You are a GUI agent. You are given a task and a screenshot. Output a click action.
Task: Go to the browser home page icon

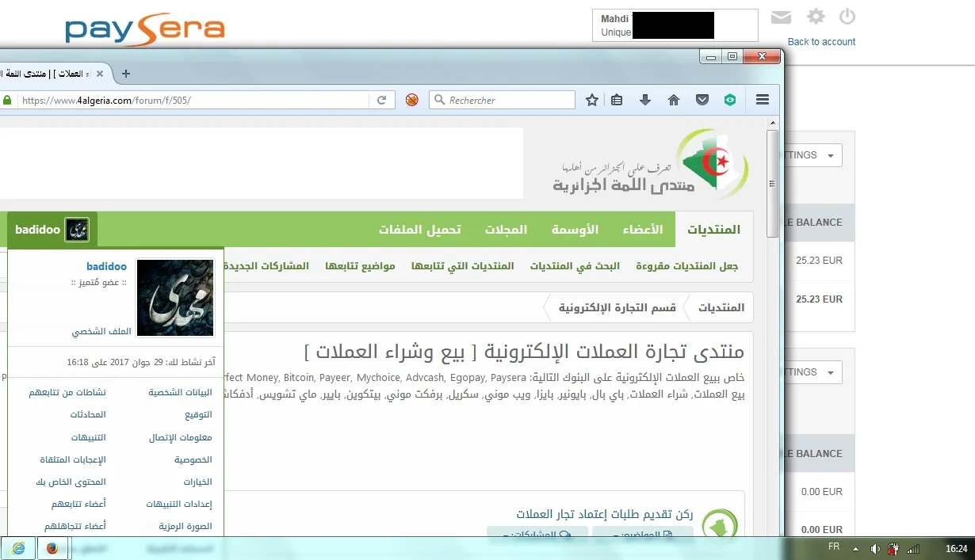(x=674, y=100)
